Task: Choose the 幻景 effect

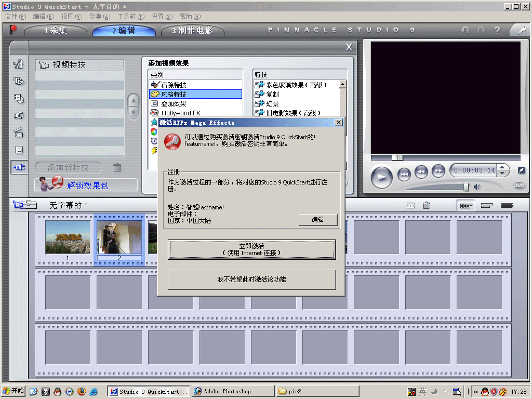Action: [296, 103]
